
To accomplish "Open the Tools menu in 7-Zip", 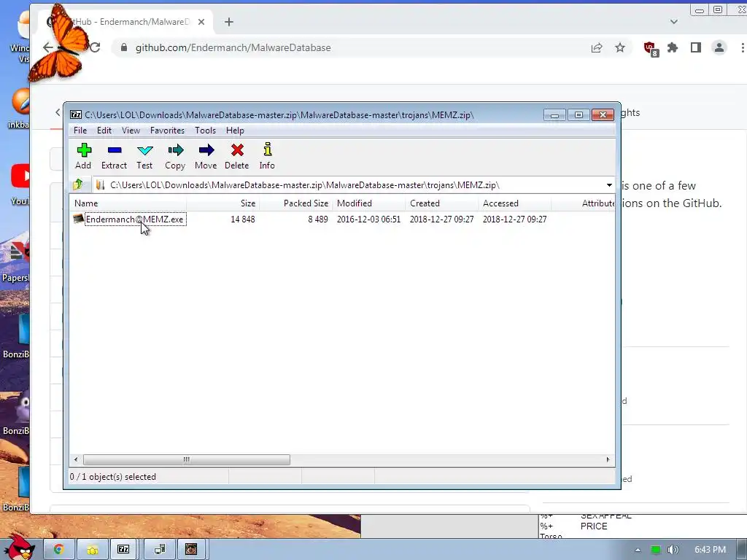I will [205, 130].
